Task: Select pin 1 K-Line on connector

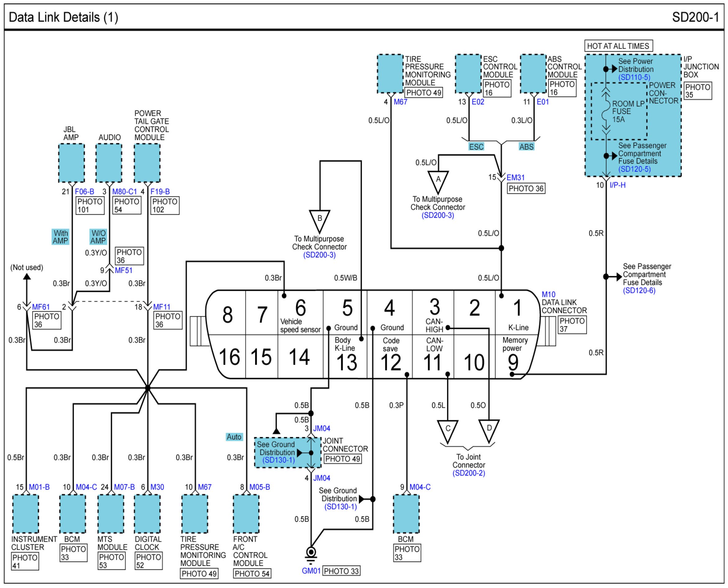Action: 517,313
